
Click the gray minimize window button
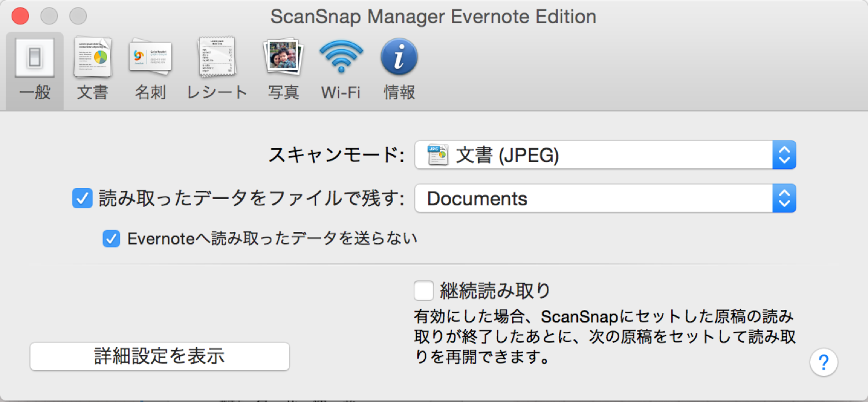click(x=49, y=16)
